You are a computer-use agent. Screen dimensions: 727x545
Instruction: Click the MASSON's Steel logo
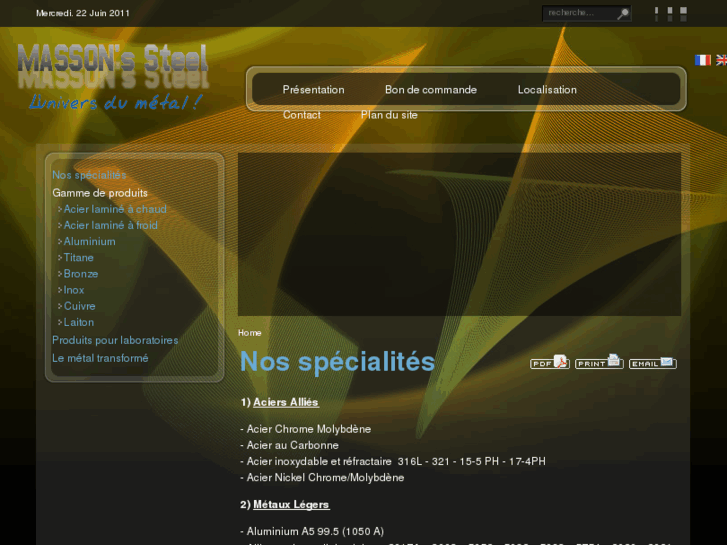pyautogui.click(x=113, y=66)
